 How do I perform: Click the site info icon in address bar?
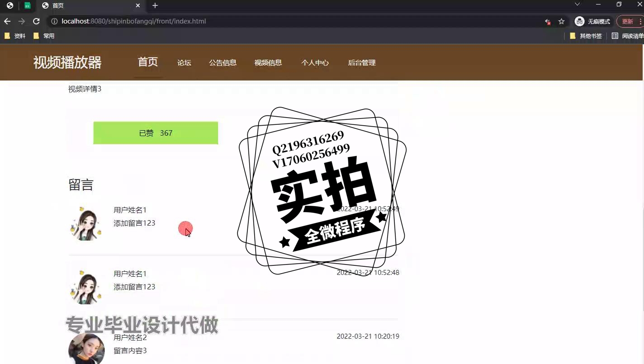click(54, 21)
